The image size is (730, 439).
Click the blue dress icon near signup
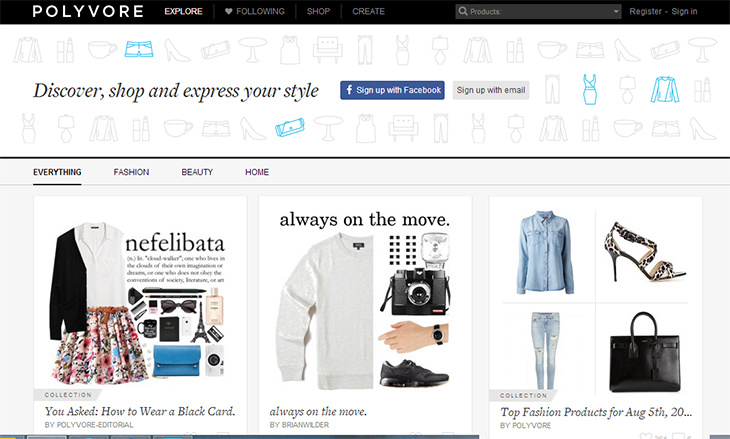click(590, 89)
